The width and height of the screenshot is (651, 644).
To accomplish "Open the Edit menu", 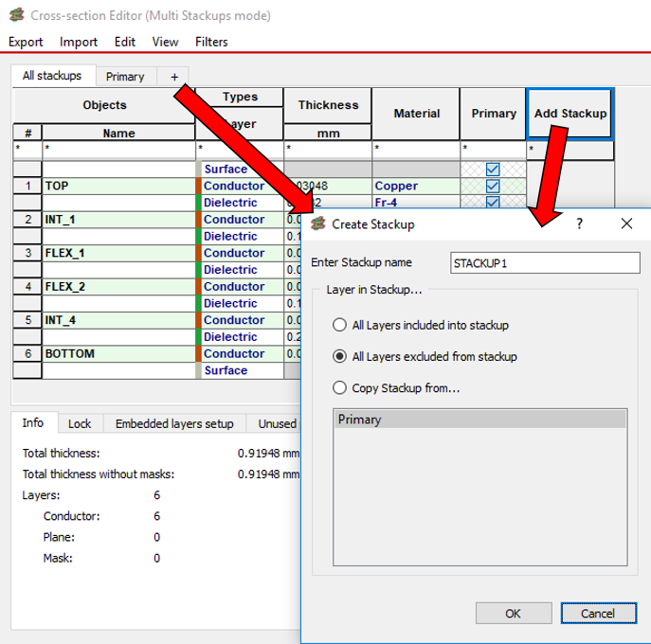I will click(x=125, y=42).
